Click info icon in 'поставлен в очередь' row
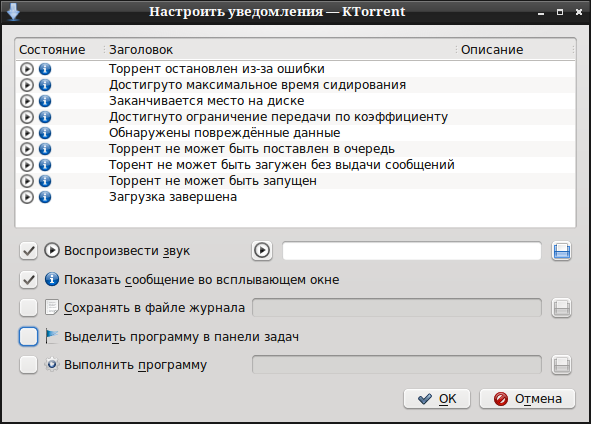The width and height of the screenshot is (591, 424). point(45,149)
